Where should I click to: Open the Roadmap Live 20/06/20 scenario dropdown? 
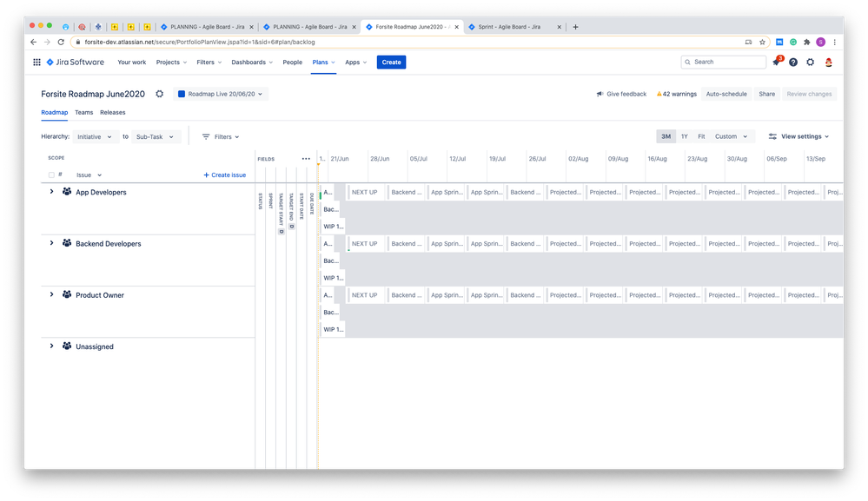[221, 94]
